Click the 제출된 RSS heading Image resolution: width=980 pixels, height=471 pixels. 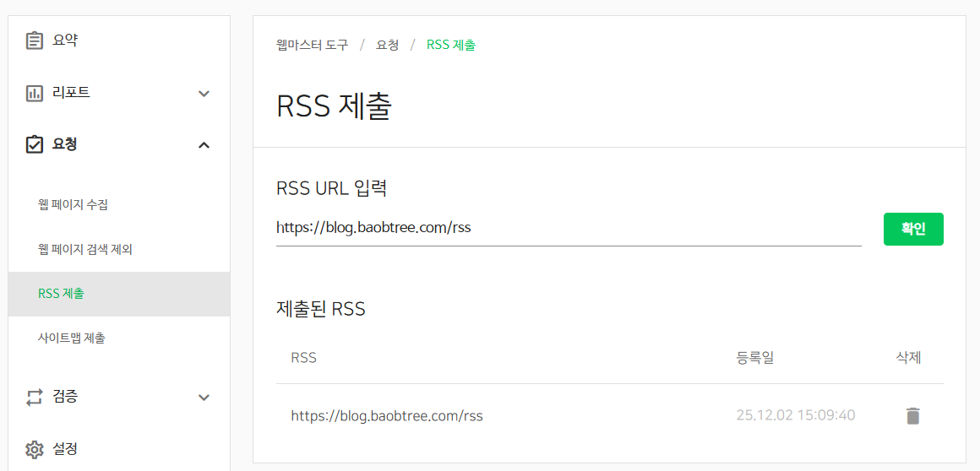(321, 309)
